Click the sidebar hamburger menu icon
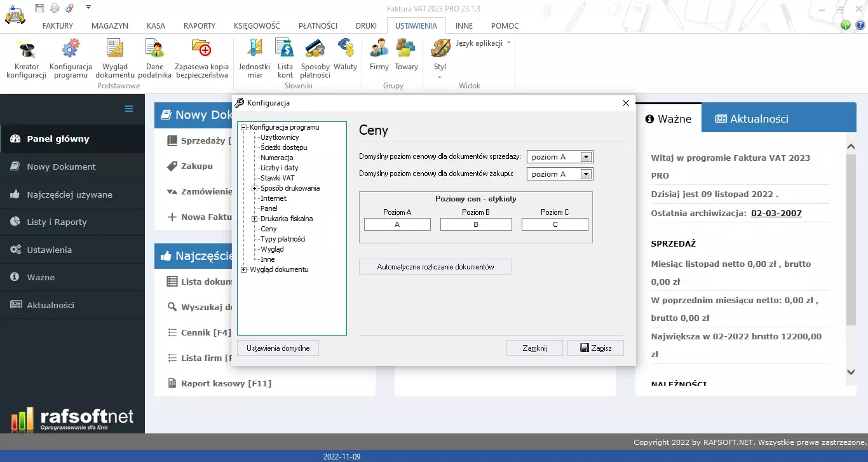Screen dimensions: 868x462 128,109
